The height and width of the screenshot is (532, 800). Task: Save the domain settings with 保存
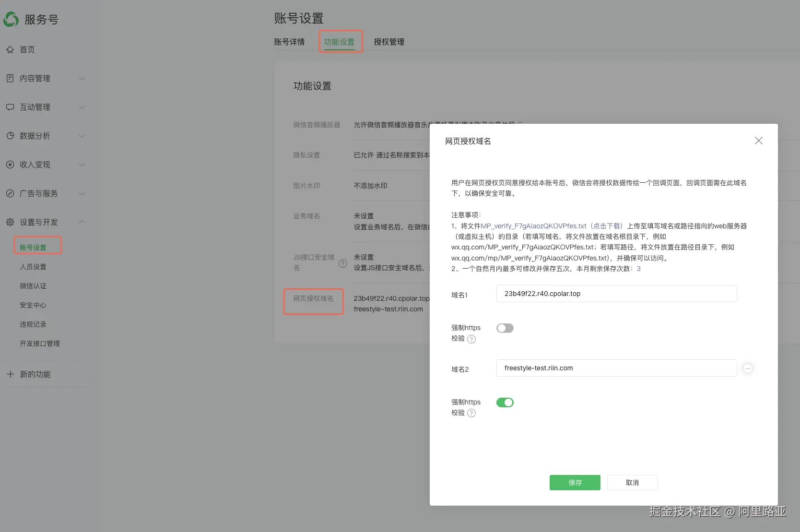click(575, 482)
